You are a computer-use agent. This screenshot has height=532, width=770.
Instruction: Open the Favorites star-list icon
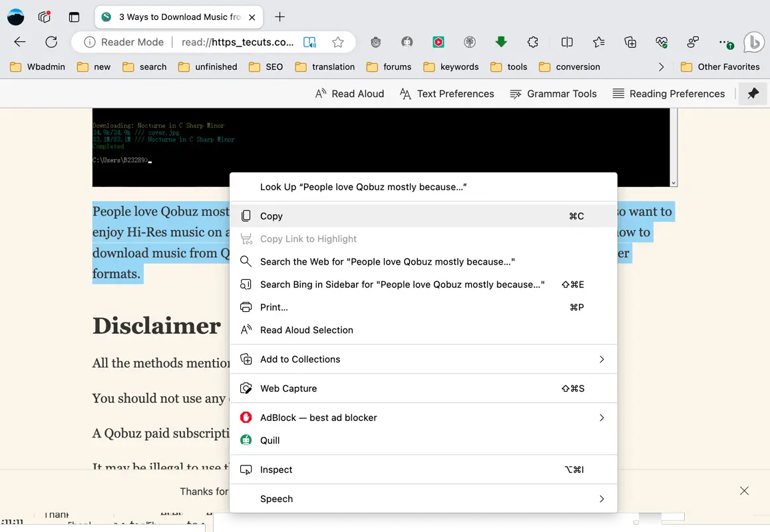tap(598, 42)
